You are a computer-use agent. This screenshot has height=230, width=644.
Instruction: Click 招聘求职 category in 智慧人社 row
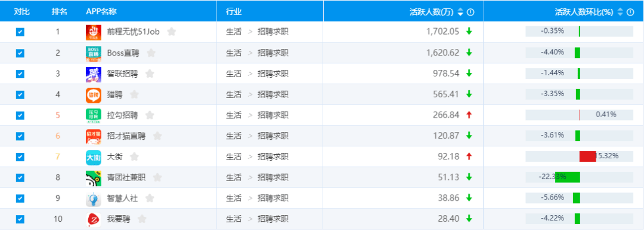click(273, 198)
